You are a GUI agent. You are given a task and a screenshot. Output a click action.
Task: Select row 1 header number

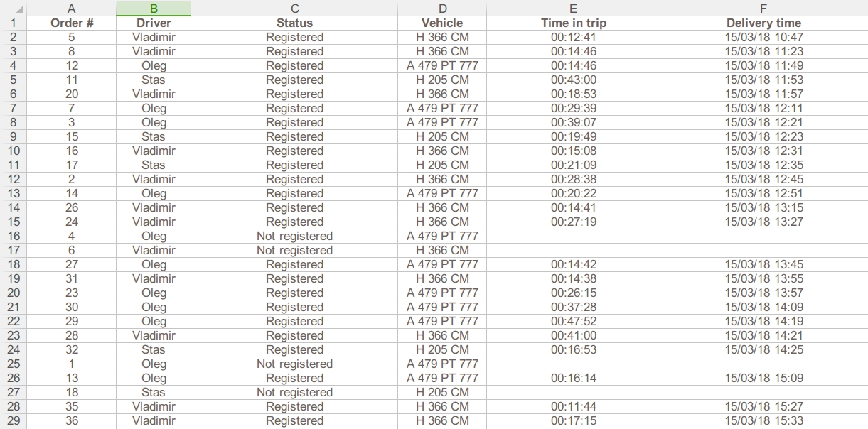(x=14, y=23)
